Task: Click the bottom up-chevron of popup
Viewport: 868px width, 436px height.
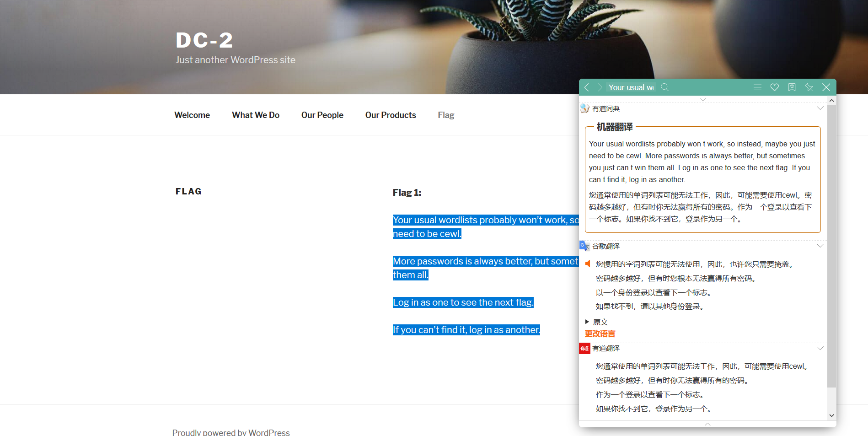Action: (x=707, y=424)
